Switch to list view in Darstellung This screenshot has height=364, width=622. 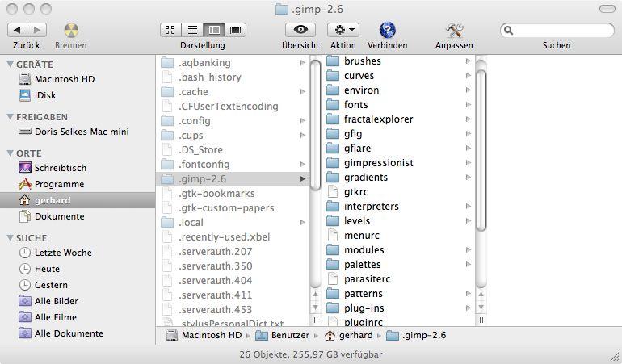pyautogui.click(x=192, y=30)
